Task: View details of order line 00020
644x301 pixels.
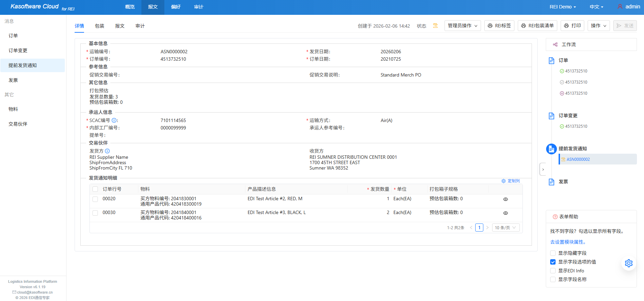Action: (x=505, y=199)
